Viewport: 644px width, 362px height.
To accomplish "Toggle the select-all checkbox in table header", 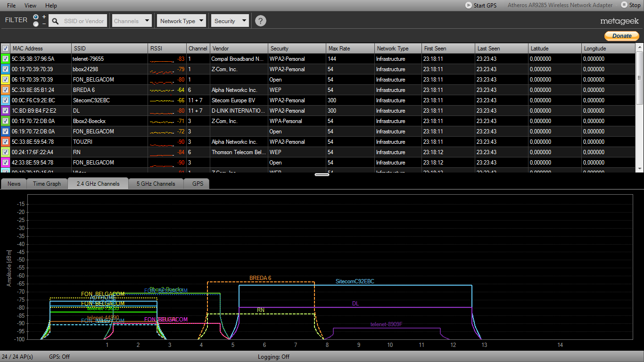I will [5, 49].
